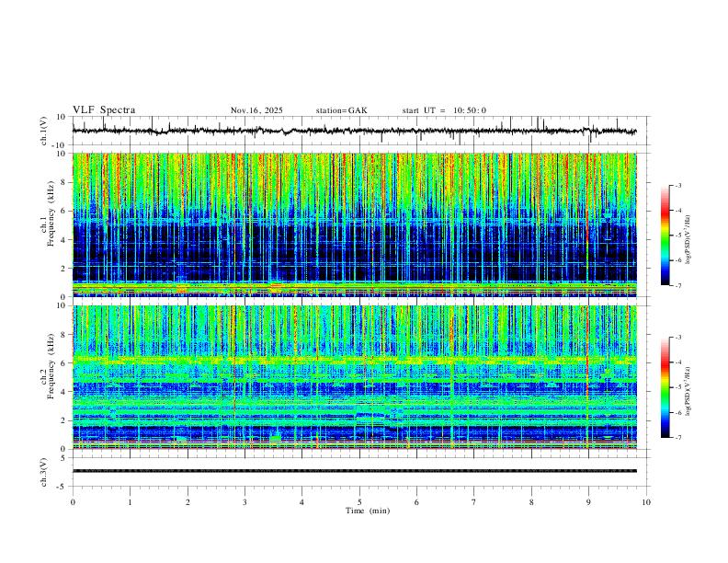Screen dimensions: 728x563
Task: Click the "-4" tick on ch.2 colorbar
Action: (x=678, y=362)
